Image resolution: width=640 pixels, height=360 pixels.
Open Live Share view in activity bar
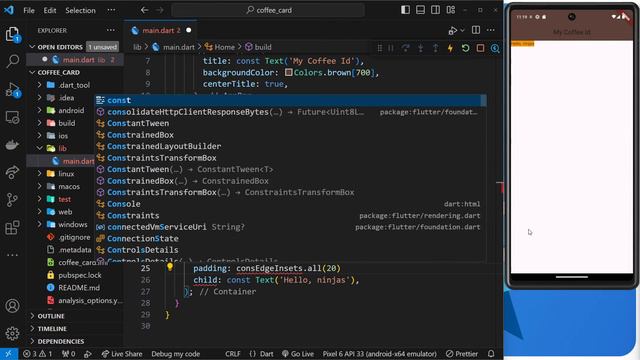coord(12,172)
